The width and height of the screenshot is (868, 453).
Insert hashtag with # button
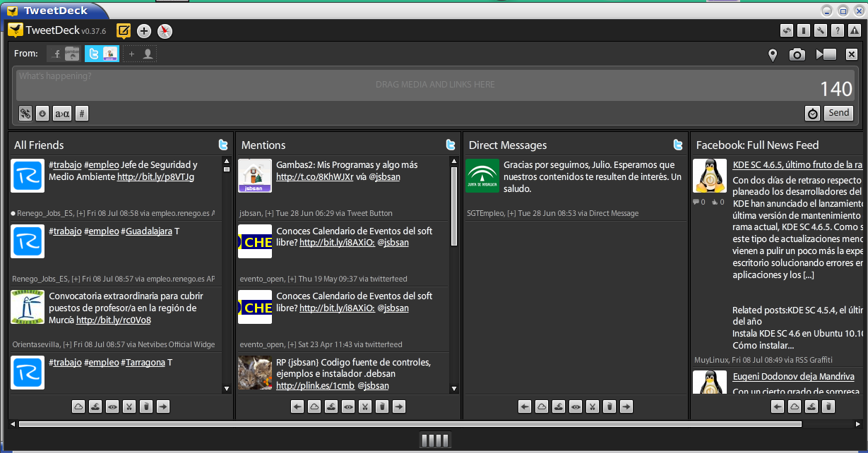[82, 113]
